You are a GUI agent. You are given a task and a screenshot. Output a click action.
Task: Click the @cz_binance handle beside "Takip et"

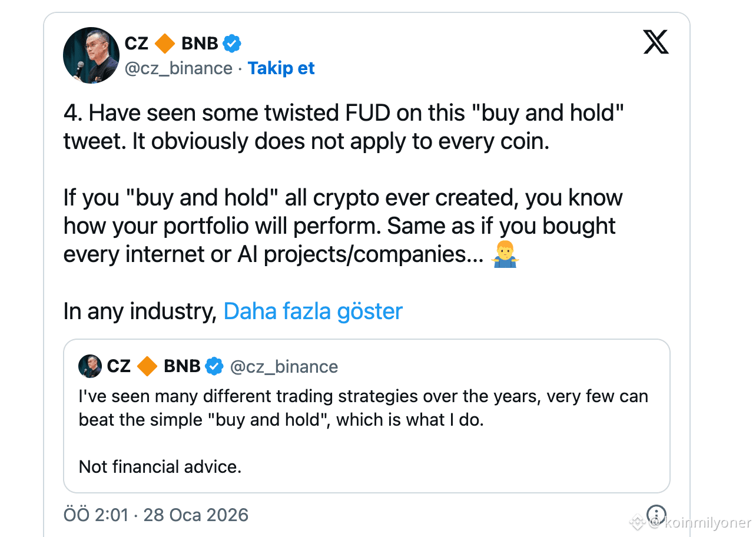pyautogui.click(x=178, y=68)
